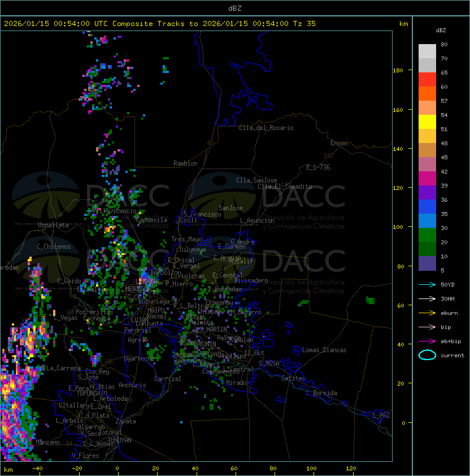The image size is (470, 476).
Task: Click the Lomas_Blancas label
Action: coord(324,350)
